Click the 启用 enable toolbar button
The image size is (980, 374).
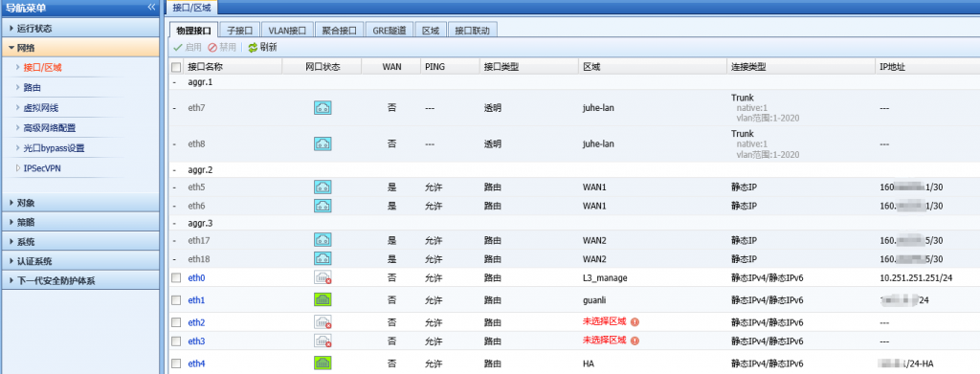pyautogui.click(x=188, y=48)
